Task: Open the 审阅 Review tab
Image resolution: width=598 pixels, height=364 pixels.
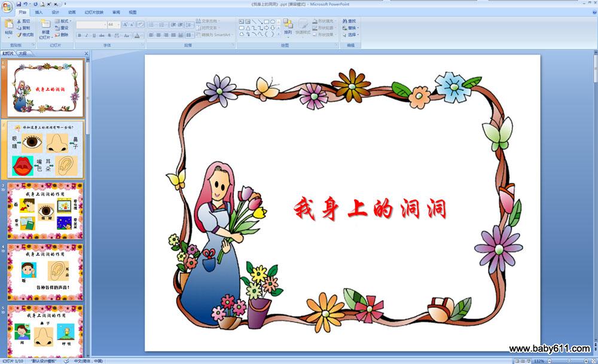Action: pos(116,13)
